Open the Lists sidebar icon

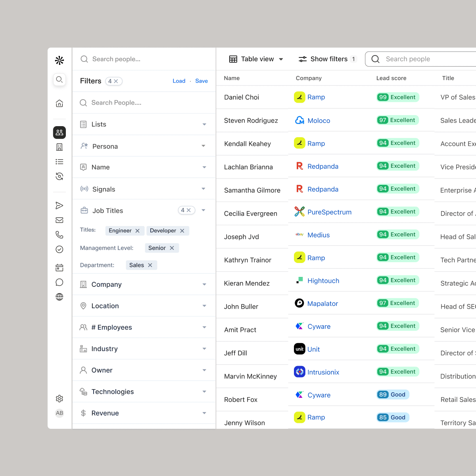[x=59, y=162]
